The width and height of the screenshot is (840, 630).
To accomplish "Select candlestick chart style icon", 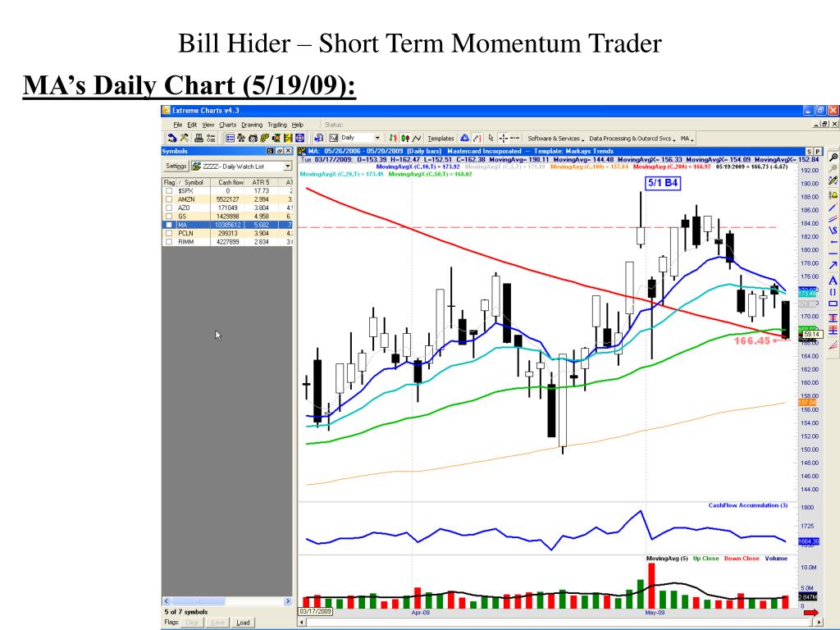I will (x=405, y=138).
